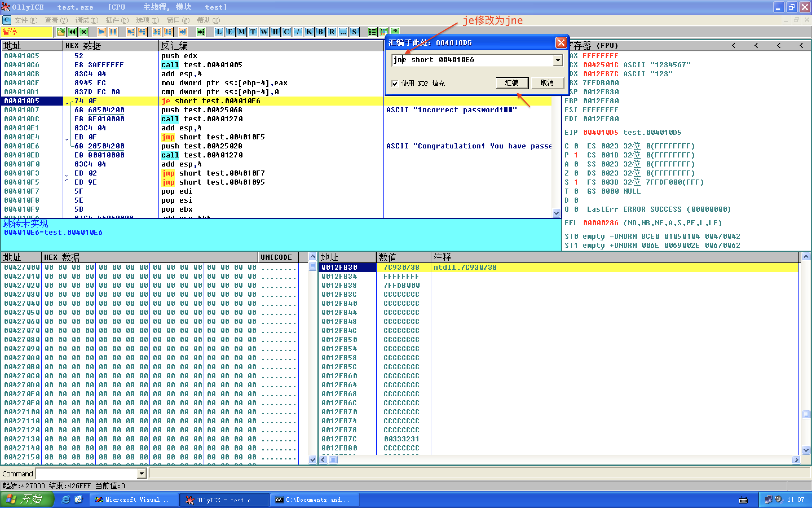
Task: Open appearance options with the colored grid icon
Action: click(383, 32)
